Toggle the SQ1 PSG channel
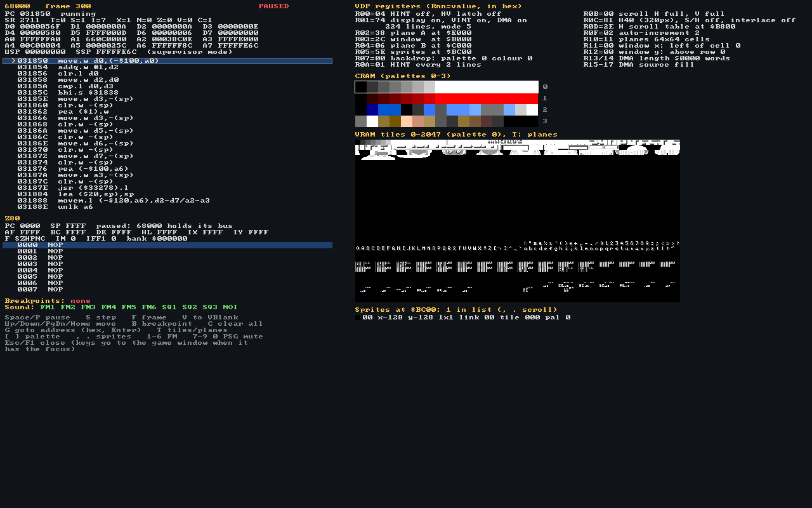This screenshot has height=508, width=812. (169, 307)
